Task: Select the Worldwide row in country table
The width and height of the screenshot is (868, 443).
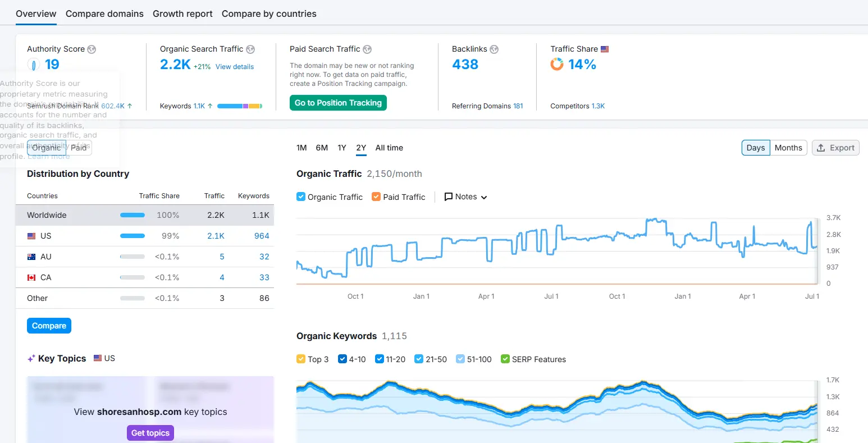Action: coord(145,215)
